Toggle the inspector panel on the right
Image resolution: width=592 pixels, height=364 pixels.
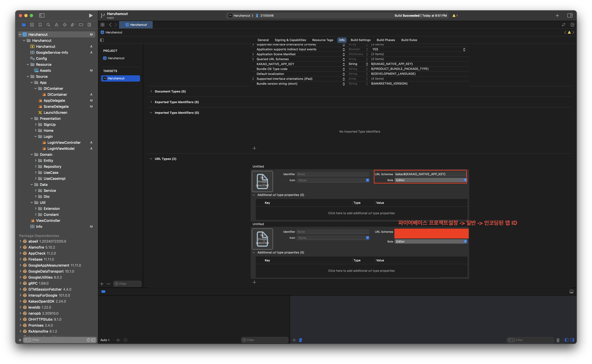tap(570, 15)
